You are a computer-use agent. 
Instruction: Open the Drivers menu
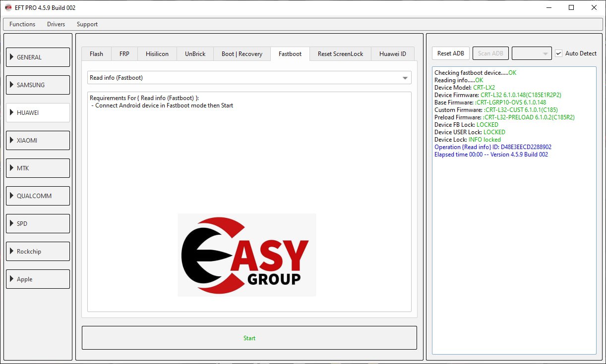pyautogui.click(x=56, y=24)
